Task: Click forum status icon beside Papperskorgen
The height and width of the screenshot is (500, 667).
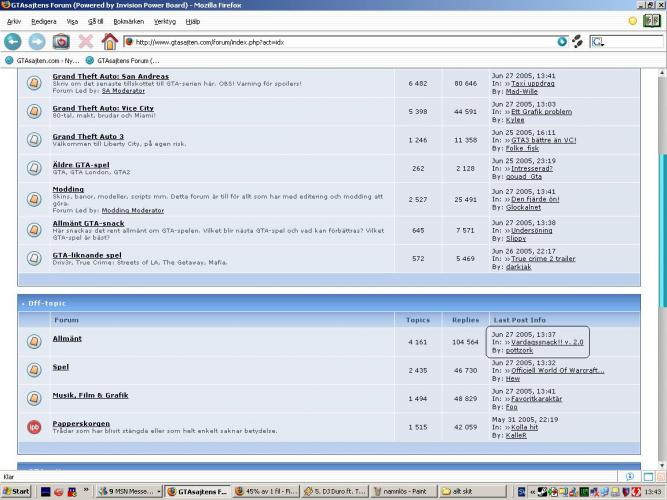Action: tap(33, 427)
